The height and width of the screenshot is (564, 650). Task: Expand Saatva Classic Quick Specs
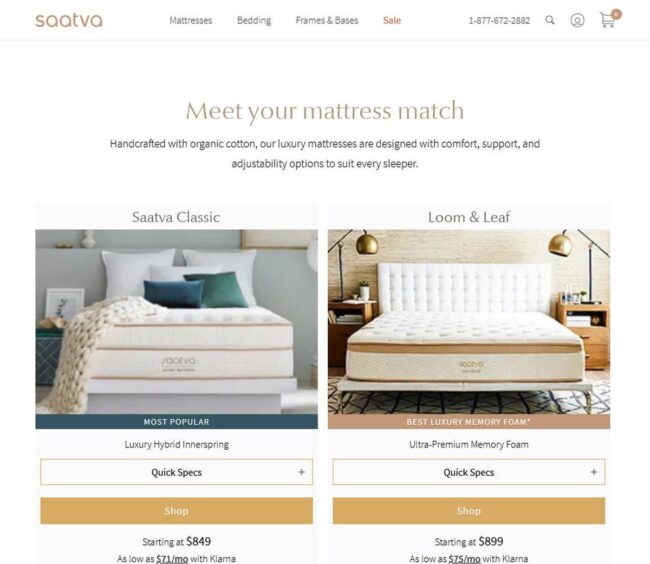coord(177,472)
